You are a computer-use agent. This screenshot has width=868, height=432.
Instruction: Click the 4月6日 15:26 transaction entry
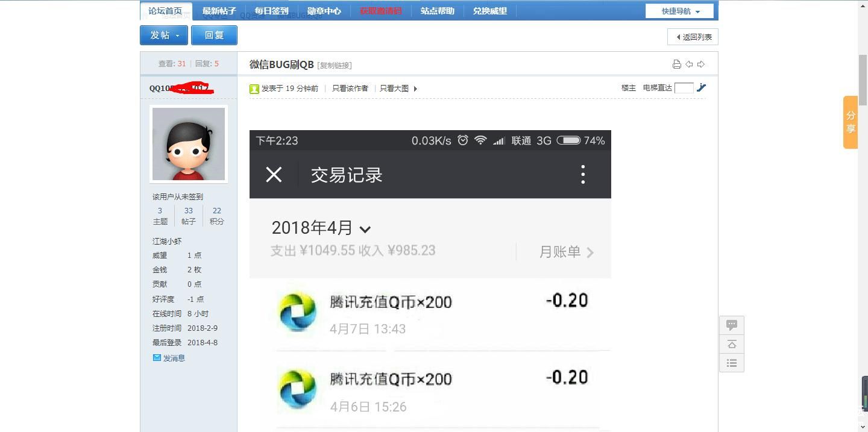click(x=430, y=390)
